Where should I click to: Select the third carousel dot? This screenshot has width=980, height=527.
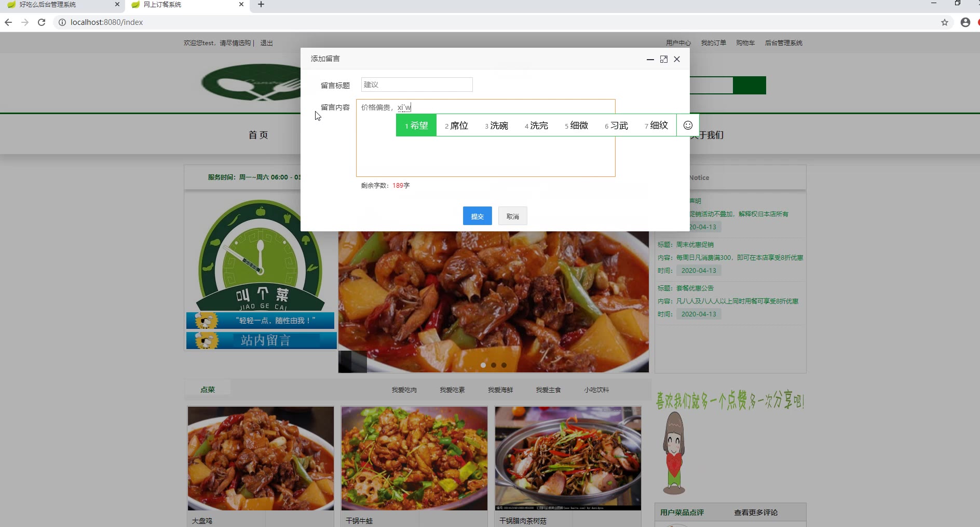[x=504, y=365]
